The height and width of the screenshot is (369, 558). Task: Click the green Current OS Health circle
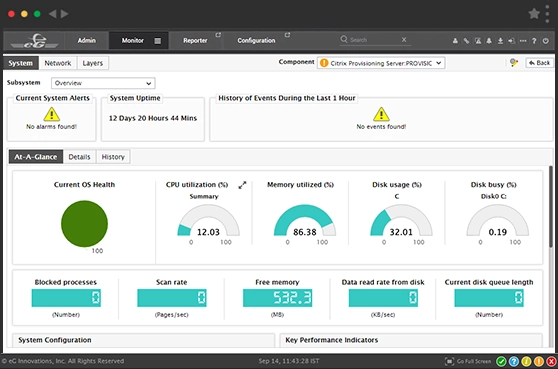(84, 223)
